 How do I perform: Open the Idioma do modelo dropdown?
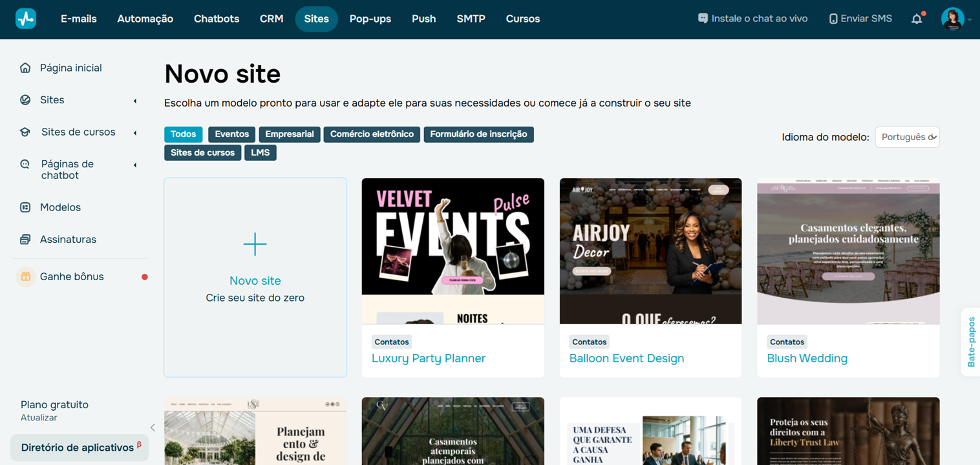click(x=907, y=137)
